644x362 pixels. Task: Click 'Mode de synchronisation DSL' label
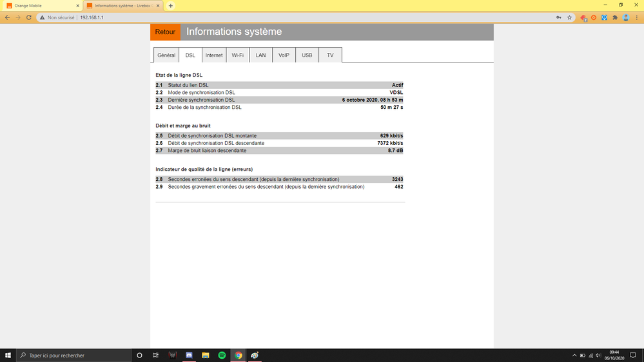point(201,92)
